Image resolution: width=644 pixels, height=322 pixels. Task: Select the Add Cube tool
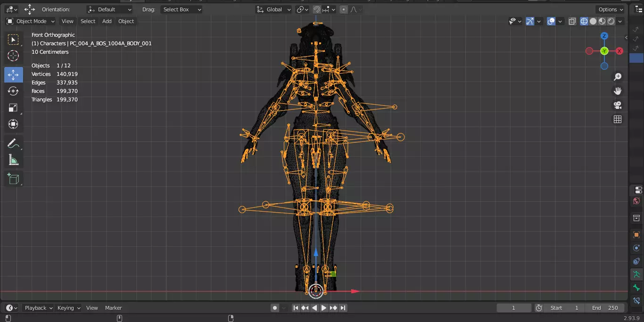(x=13, y=179)
